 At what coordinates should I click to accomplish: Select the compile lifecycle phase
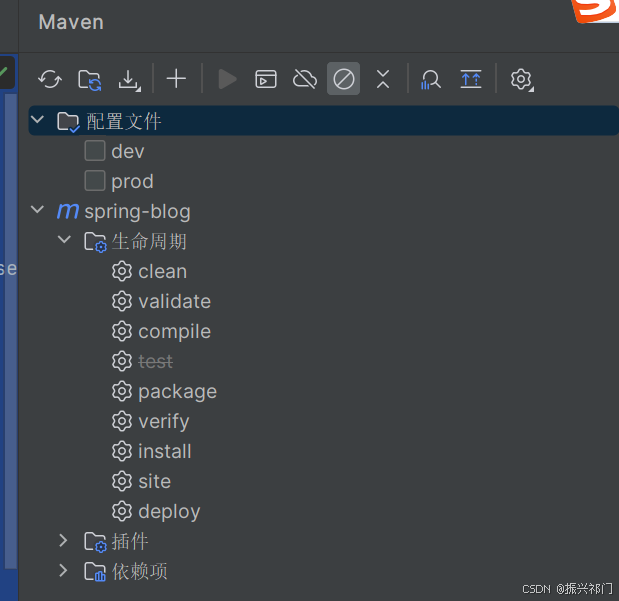pos(174,332)
